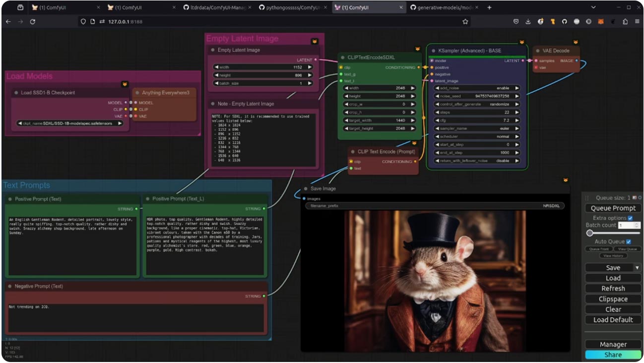
Task: Click return_with_leftover_noise disable toggle
Action: 477,161
